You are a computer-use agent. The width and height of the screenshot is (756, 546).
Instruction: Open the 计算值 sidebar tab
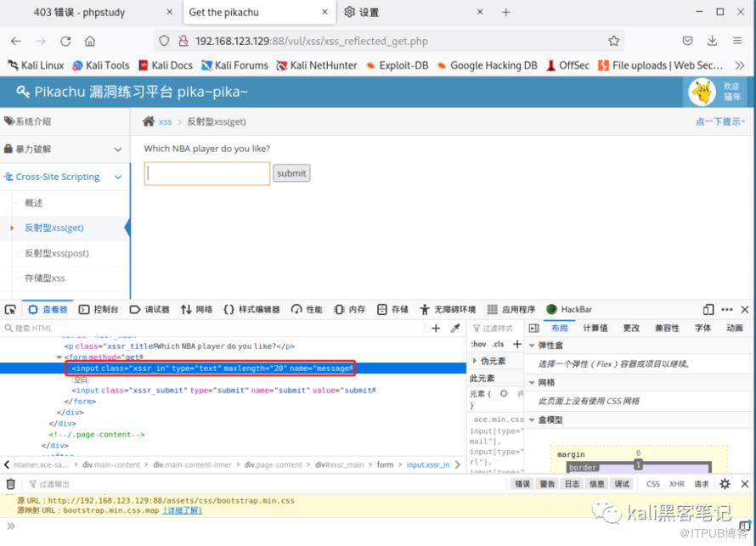coord(595,328)
